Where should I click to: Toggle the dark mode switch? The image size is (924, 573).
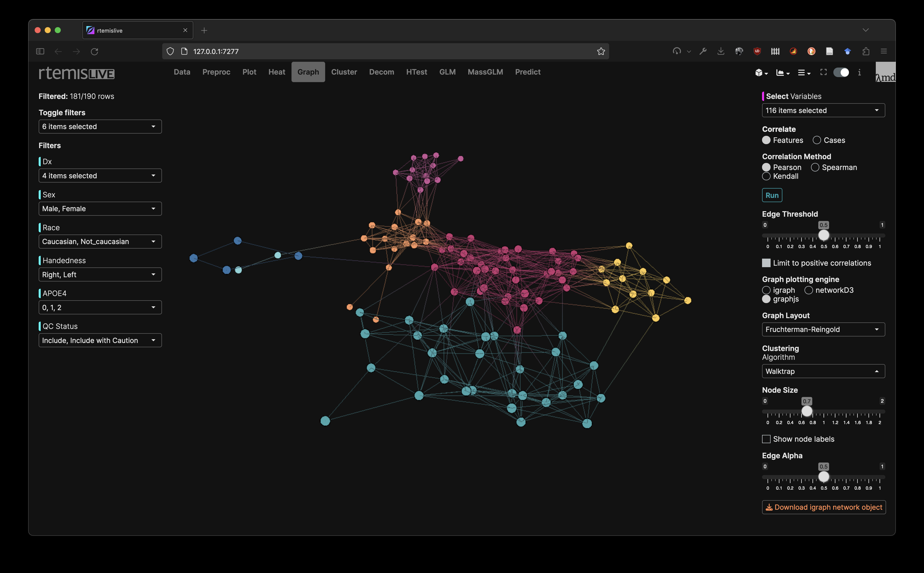(x=841, y=72)
